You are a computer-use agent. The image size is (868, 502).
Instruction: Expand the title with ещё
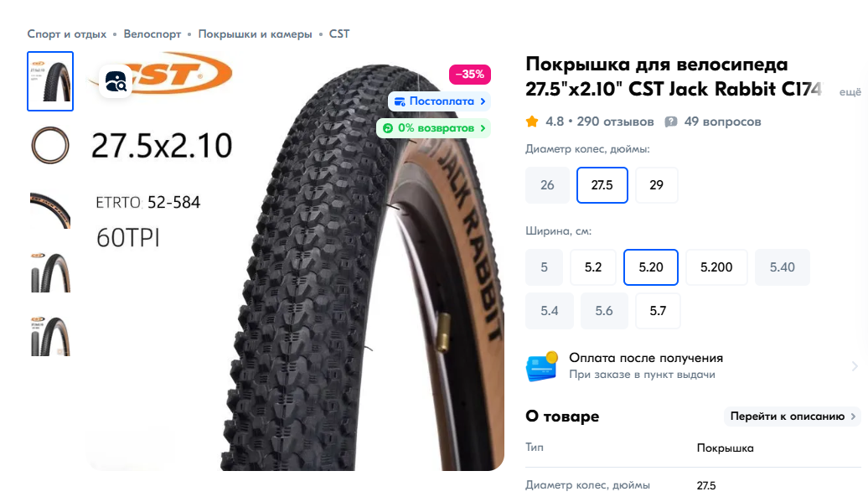[x=850, y=92]
